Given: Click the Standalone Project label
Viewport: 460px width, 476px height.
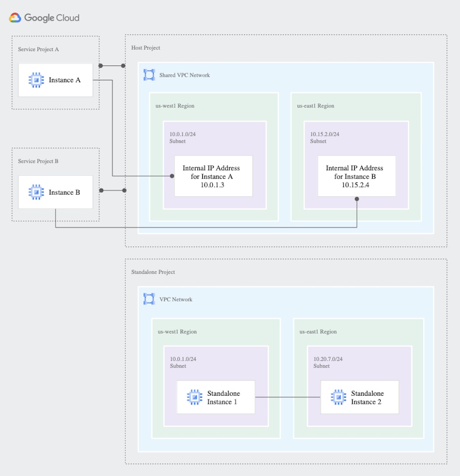Looking at the screenshot, I should 153,272.
